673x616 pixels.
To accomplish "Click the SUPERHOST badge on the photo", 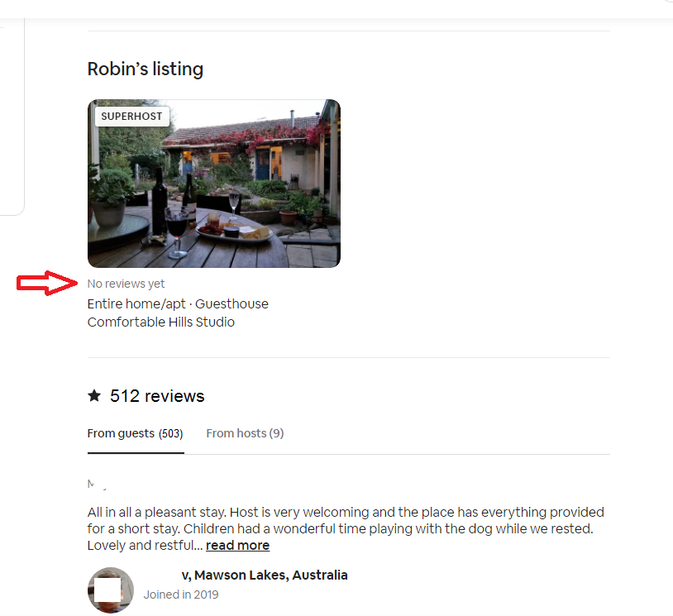I will tap(131, 117).
